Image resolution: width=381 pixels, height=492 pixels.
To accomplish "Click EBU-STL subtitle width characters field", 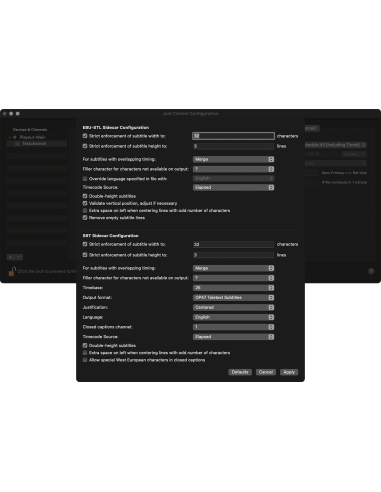I will [233, 136].
